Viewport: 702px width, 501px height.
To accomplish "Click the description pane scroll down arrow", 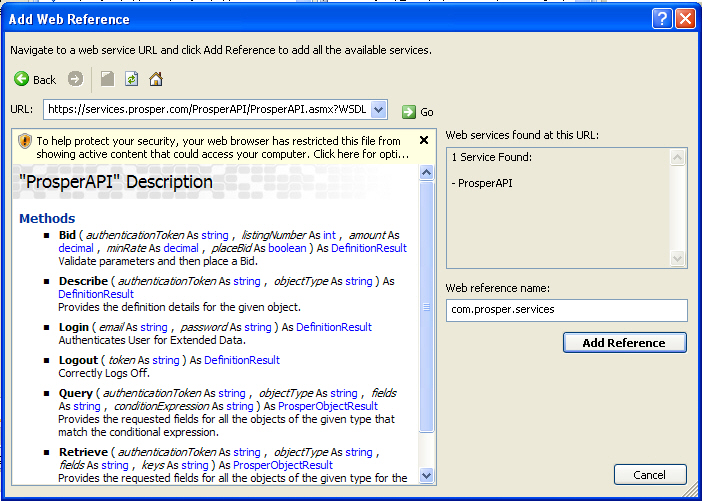I will click(427, 475).
